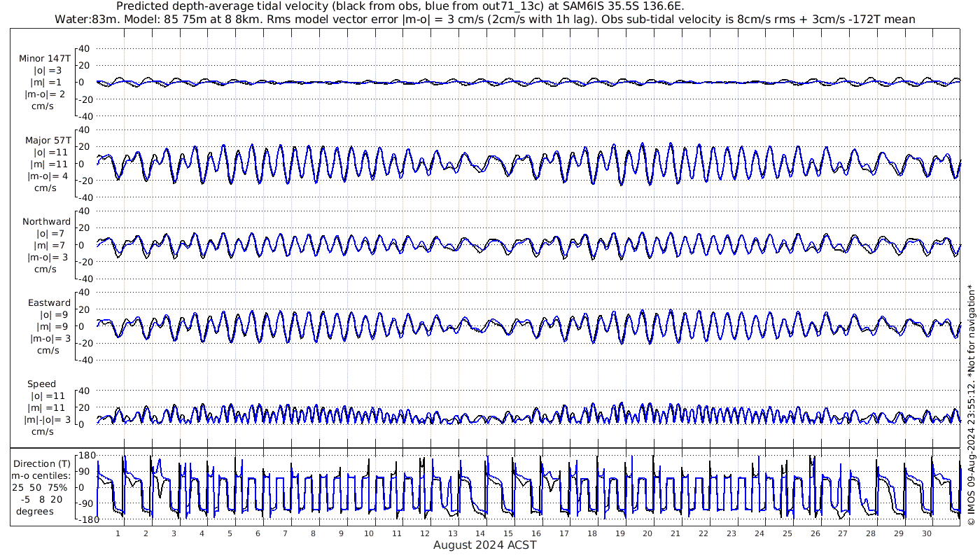
Task: Click day 8 on the date axis
Action: pyautogui.click(x=313, y=533)
